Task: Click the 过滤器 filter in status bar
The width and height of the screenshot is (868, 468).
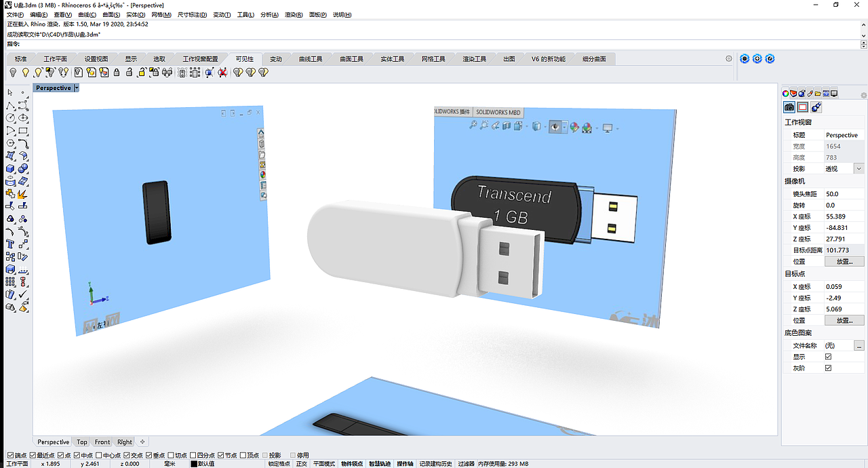Action: tap(466, 464)
